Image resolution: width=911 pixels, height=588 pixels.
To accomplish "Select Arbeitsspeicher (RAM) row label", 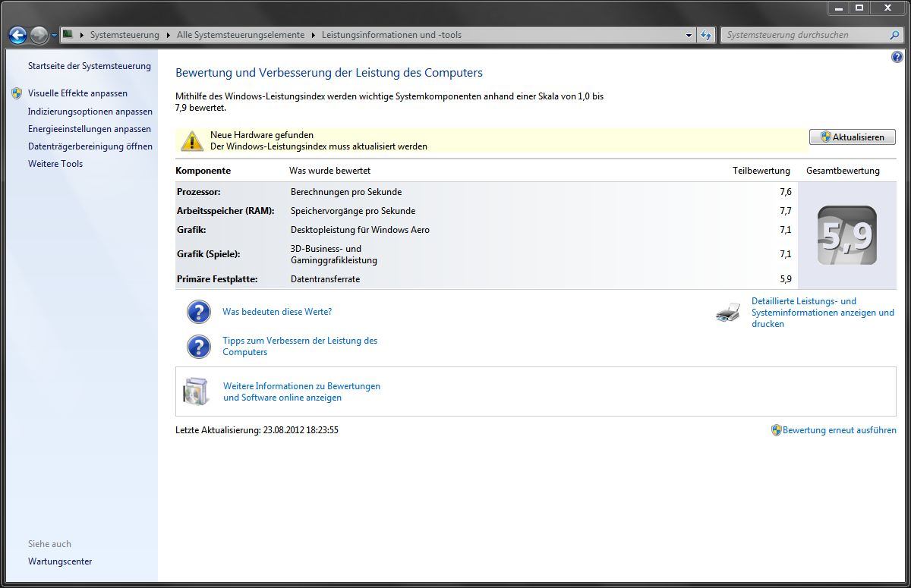I will click(225, 211).
